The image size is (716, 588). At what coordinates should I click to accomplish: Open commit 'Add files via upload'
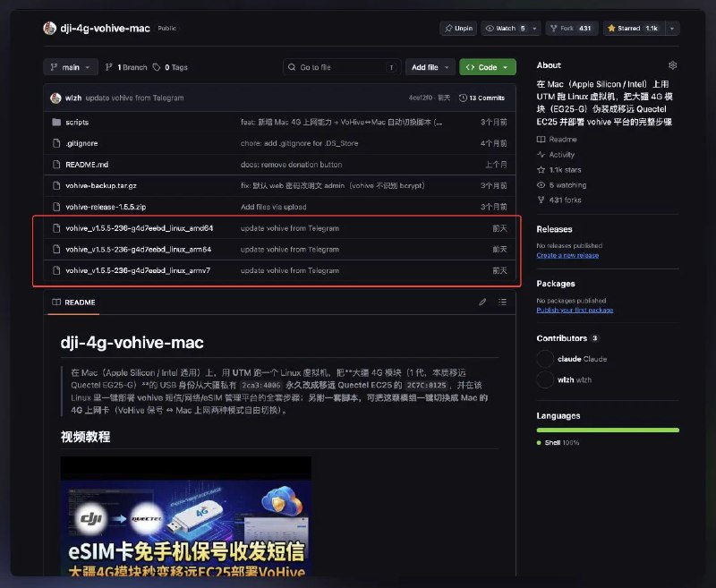pos(274,207)
